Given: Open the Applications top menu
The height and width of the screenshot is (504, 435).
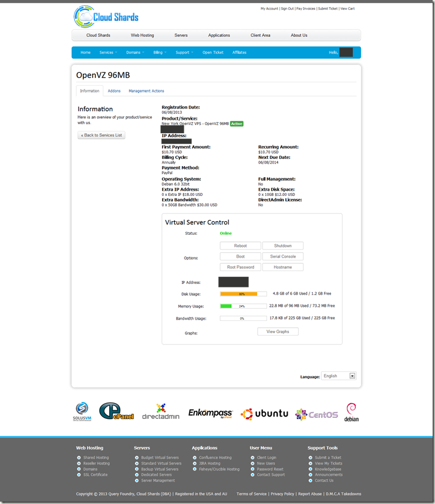Looking at the screenshot, I should 219,35.
